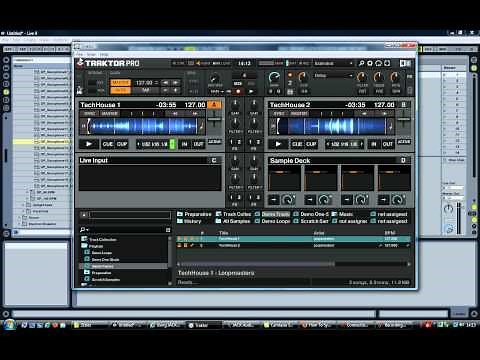
Task: Select the Preparation favorite
Action: coord(195,214)
